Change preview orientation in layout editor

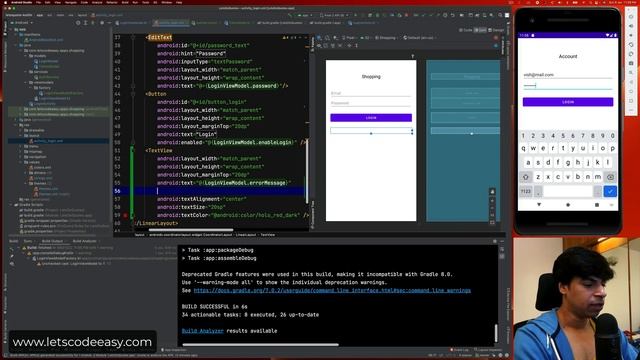coord(327,38)
